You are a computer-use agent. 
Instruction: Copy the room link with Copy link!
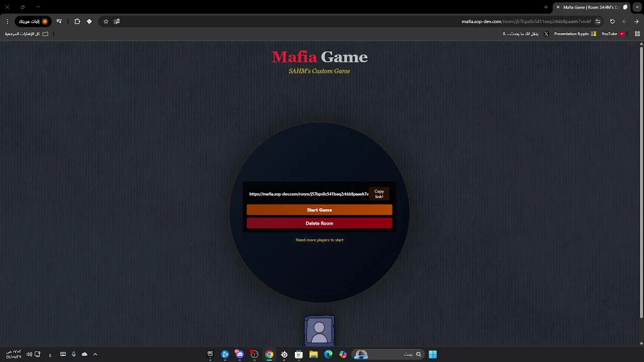379,194
